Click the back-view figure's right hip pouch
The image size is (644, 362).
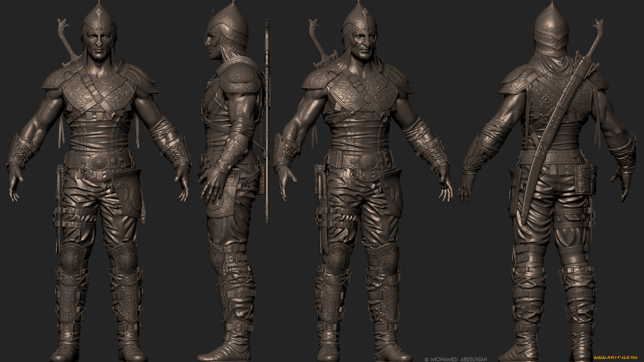tap(586, 179)
